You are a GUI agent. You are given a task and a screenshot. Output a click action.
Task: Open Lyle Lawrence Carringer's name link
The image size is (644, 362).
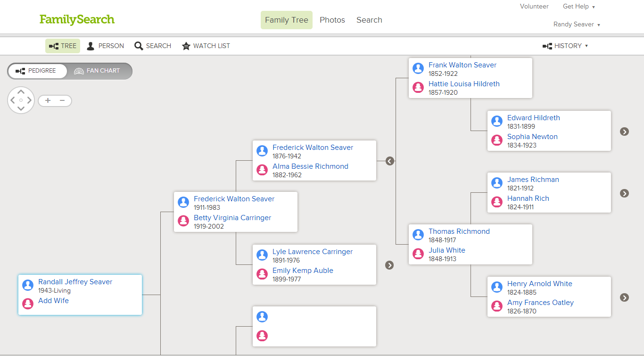click(x=313, y=252)
